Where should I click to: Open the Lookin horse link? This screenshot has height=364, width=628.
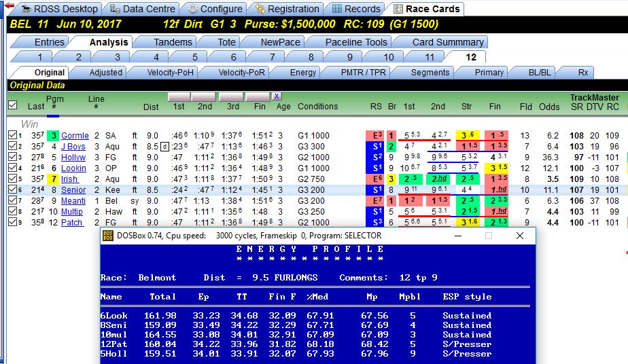click(x=73, y=168)
